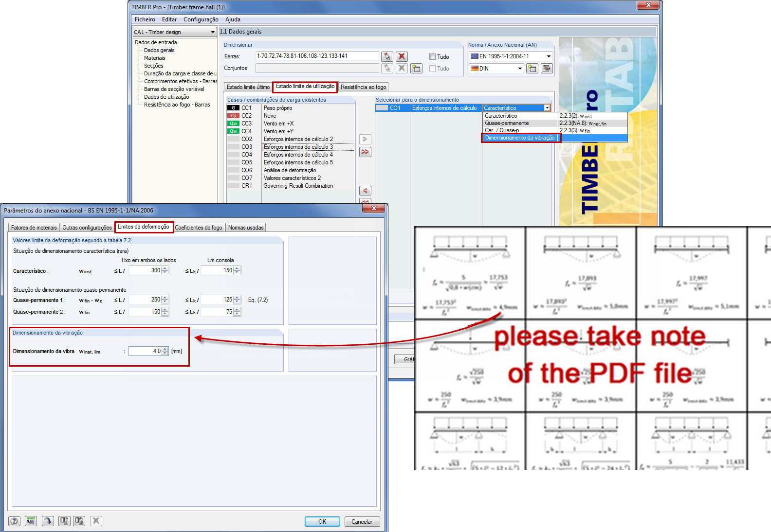Open the Editar menu
Image resolution: width=771 pixels, height=532 pixels.
pos(169,19)
